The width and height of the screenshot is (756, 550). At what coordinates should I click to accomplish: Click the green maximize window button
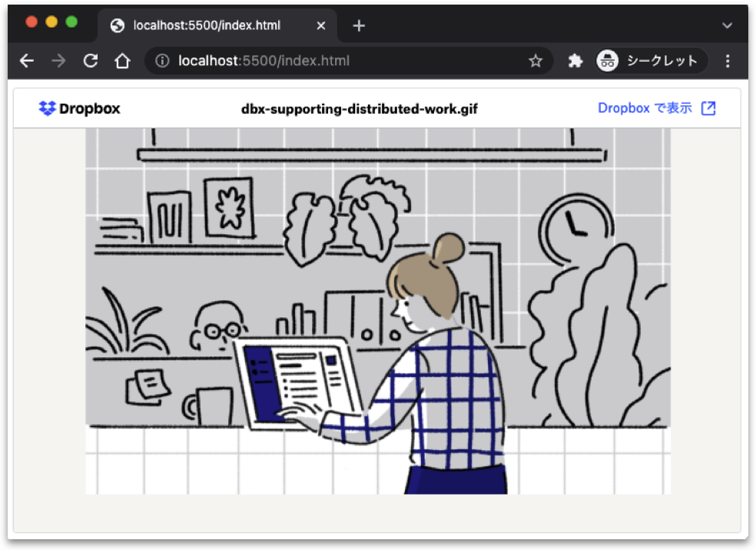click(x=72, y=22)
